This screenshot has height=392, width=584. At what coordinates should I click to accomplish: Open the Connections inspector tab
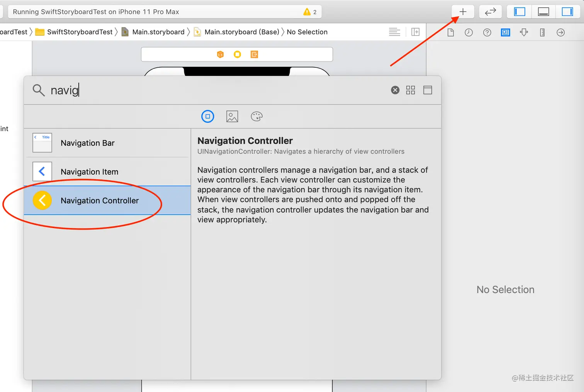(x=560, y=32)
